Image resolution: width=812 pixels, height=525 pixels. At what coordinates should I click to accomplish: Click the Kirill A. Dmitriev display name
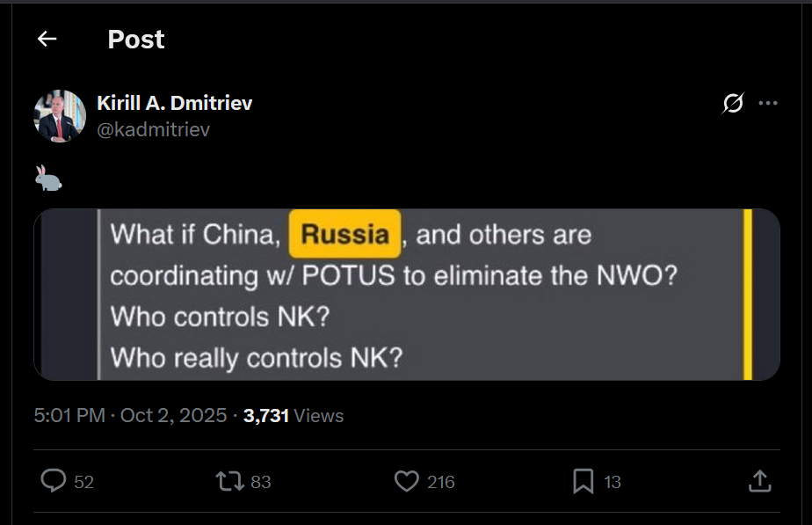tap(174, 104)
